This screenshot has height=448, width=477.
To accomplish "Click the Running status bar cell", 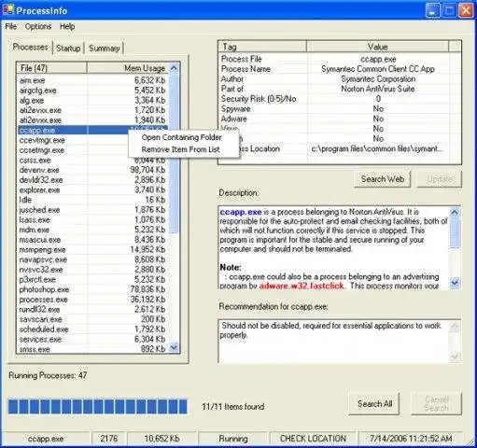I will [233, 439].
